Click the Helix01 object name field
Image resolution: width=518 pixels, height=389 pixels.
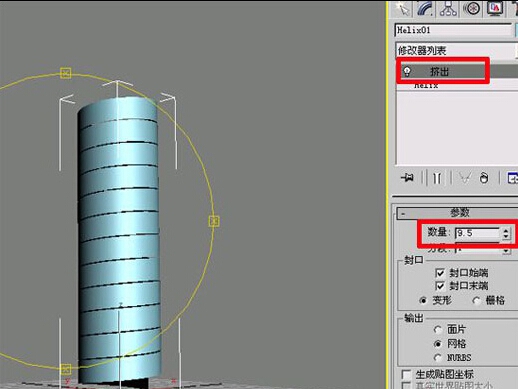pyautogui.click(x=453, y=30)
